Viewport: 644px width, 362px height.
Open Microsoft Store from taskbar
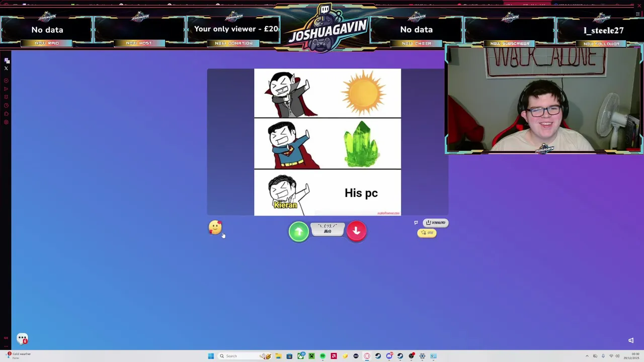(289, 356)
